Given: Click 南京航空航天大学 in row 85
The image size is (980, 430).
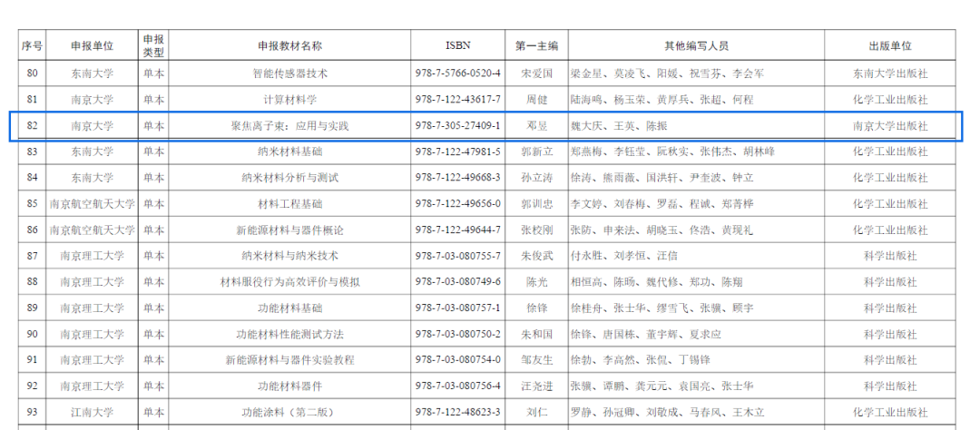Looking at the screenshot, I should (x=93, y=204).
